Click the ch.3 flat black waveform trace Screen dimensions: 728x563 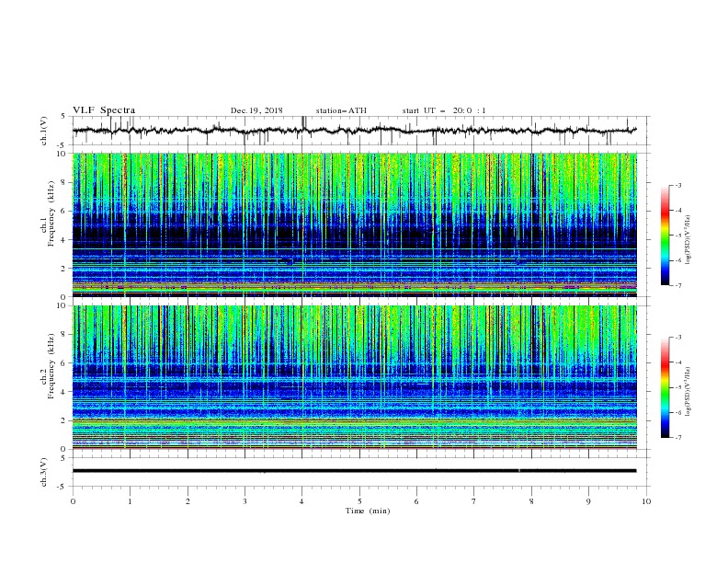tap(354, 471)
